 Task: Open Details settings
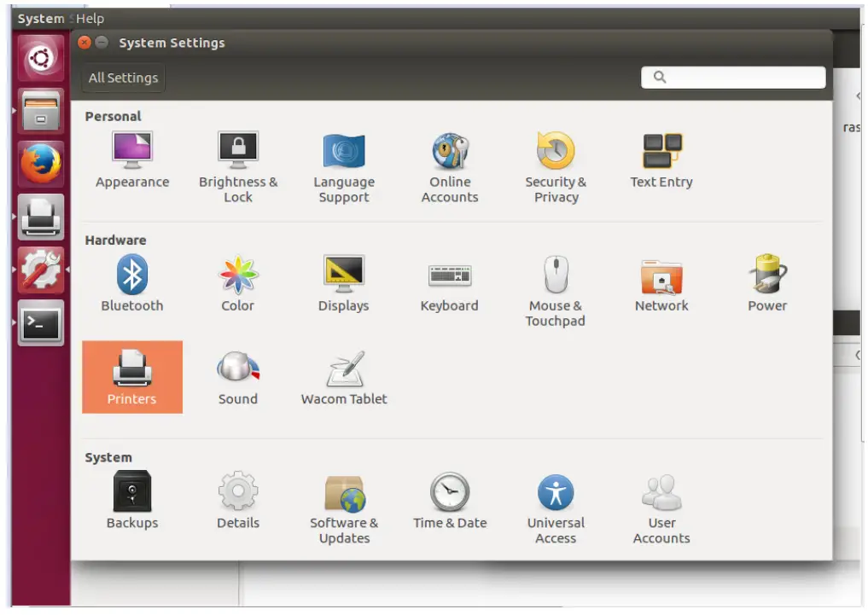point(238,500)
